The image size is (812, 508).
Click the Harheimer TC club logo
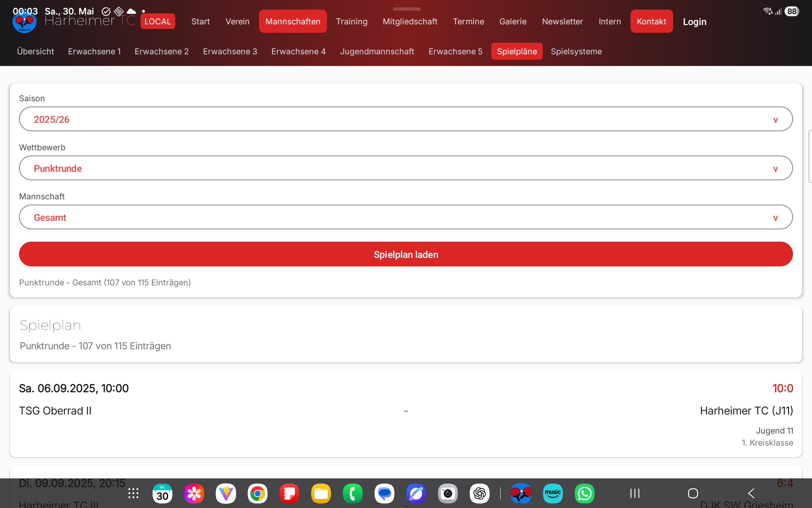[24, 22]
